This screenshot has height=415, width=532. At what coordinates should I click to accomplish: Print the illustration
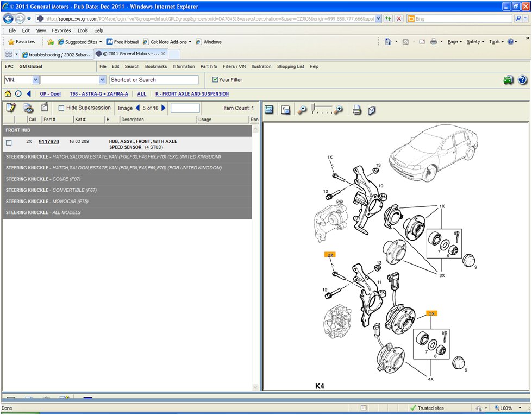[x=356, y=110]
